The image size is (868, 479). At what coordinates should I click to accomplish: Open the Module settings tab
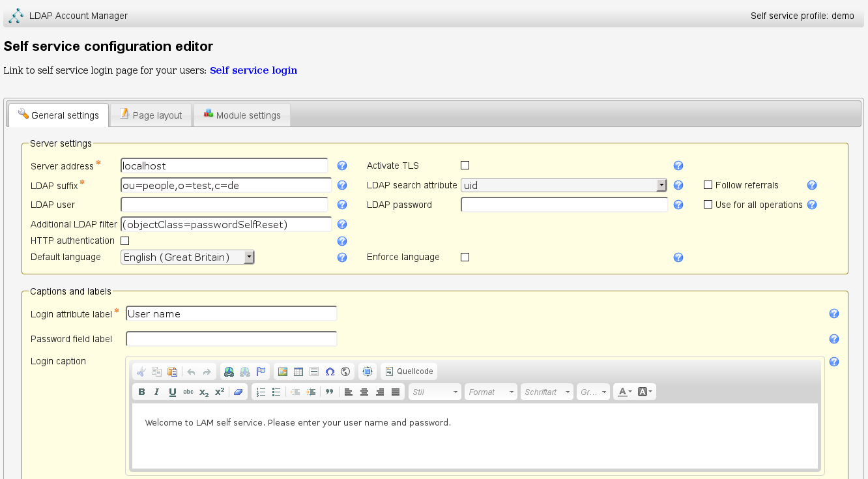point(242,115)
